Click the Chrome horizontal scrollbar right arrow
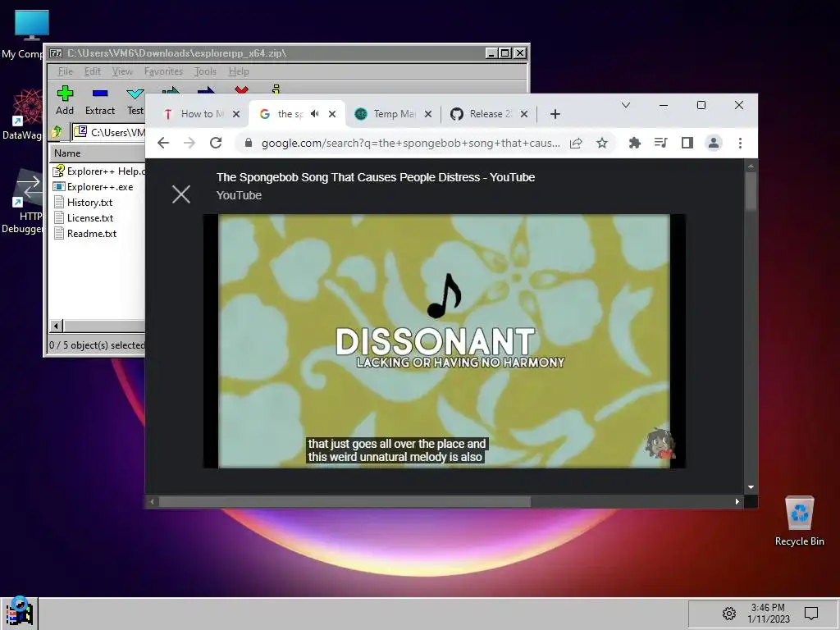The height and width of the screenshot is (630, 840). [x=737, y=502]
